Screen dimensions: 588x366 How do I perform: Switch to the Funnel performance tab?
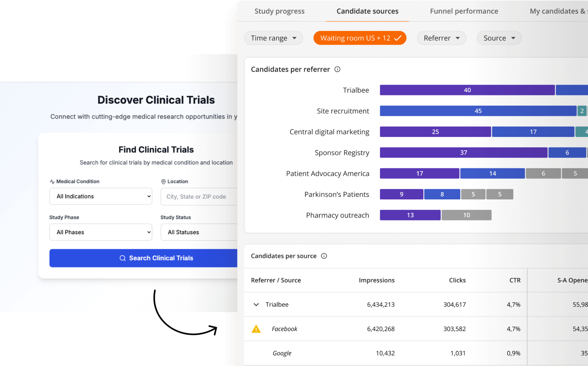click(464, 11)
